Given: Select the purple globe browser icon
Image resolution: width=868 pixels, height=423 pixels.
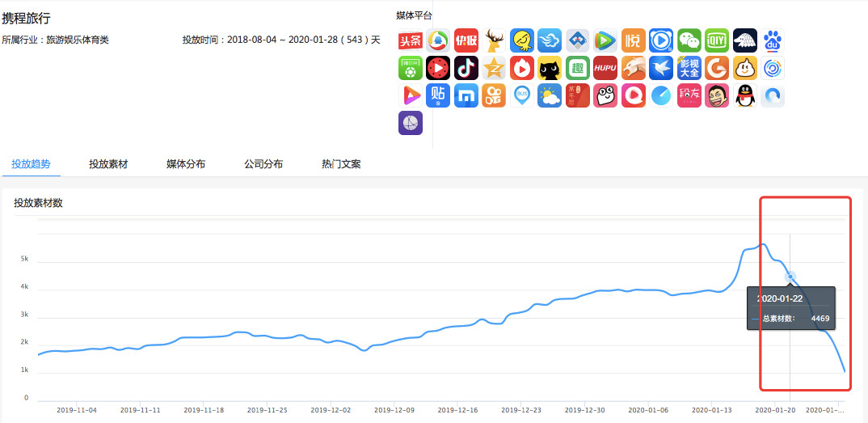Looking at the screenshot, I should [x=411, y=124].
